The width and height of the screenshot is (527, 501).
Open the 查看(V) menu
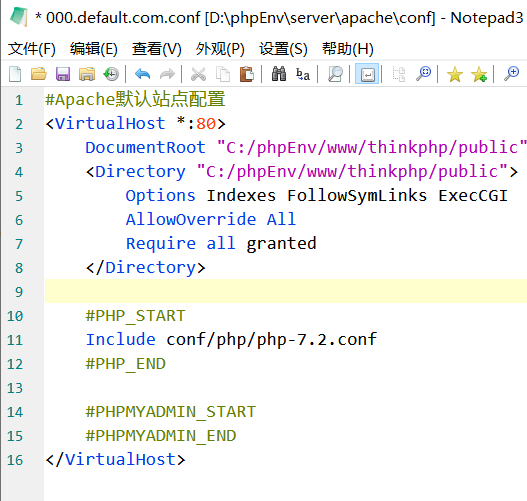157,49
